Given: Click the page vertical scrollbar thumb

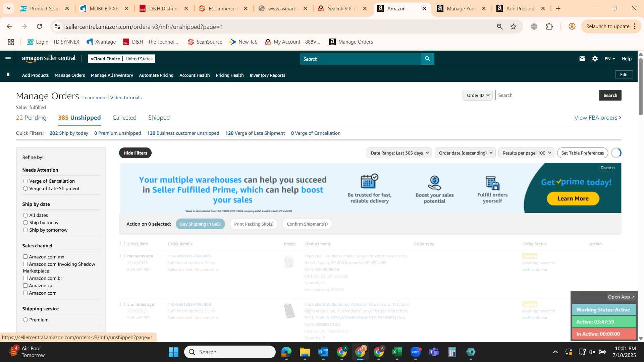Looking at the screenshot, I should (641, 86).
